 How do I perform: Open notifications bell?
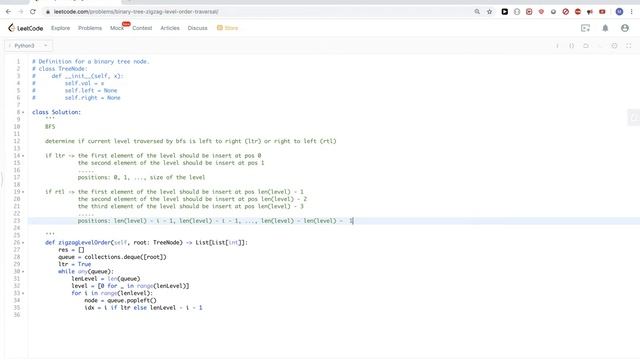[x=605, y=28]
